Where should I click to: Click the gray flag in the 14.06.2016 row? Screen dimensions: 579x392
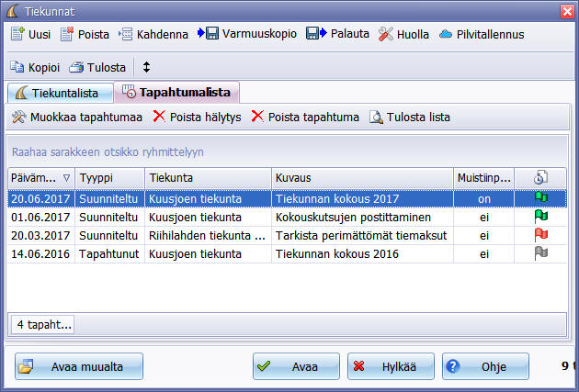click(541, 253)
